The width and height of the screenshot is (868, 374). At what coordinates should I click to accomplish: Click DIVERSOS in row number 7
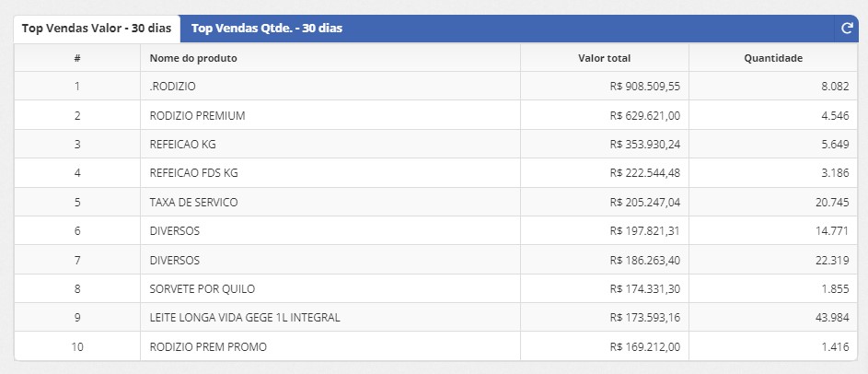pyautogui.click(x=174, y=260)
